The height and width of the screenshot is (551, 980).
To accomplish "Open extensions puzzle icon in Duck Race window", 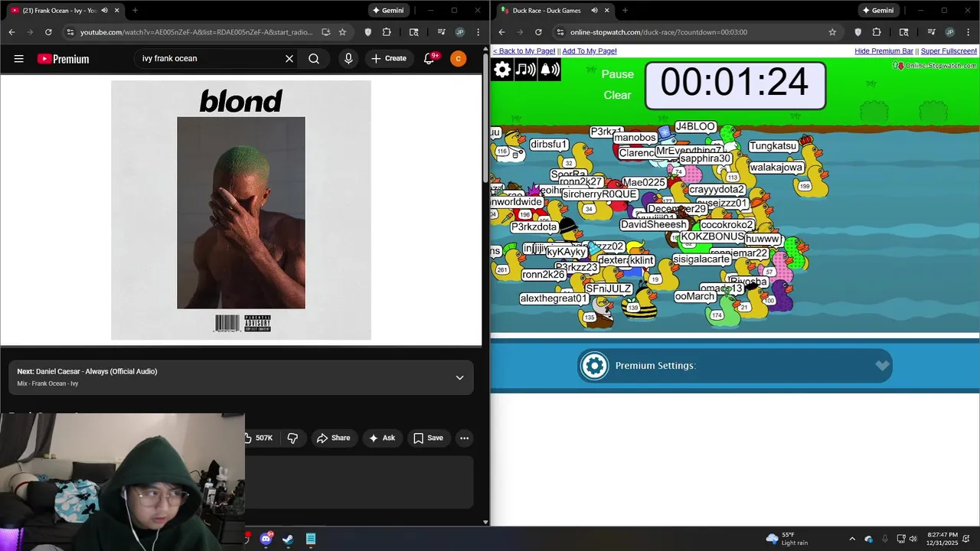I will (877, 32).
